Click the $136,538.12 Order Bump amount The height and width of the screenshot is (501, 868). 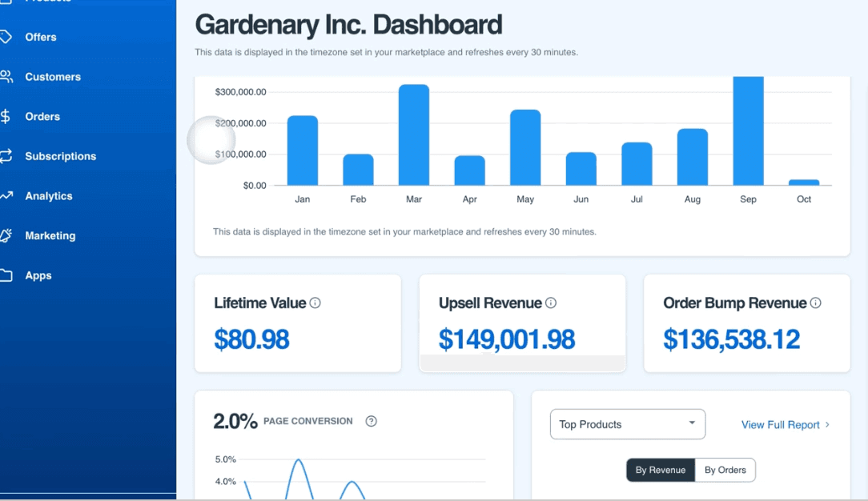click(732, 339)
